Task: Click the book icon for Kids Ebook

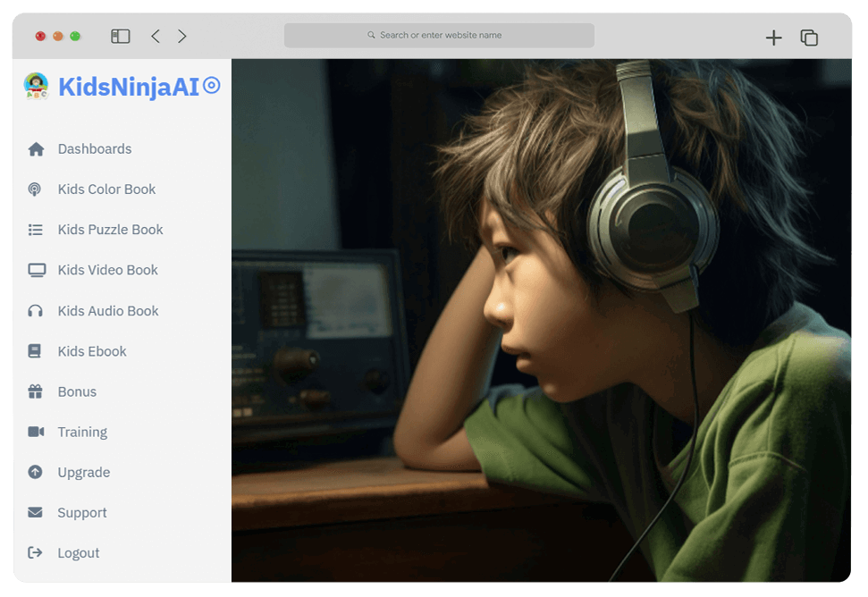Action: [35, 351]
